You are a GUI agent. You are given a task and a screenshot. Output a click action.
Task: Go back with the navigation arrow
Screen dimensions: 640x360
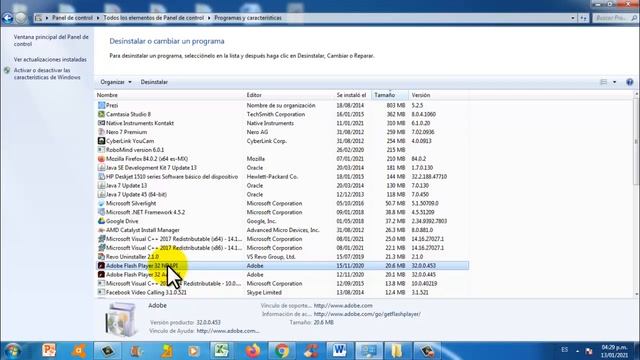pos(7,18)
